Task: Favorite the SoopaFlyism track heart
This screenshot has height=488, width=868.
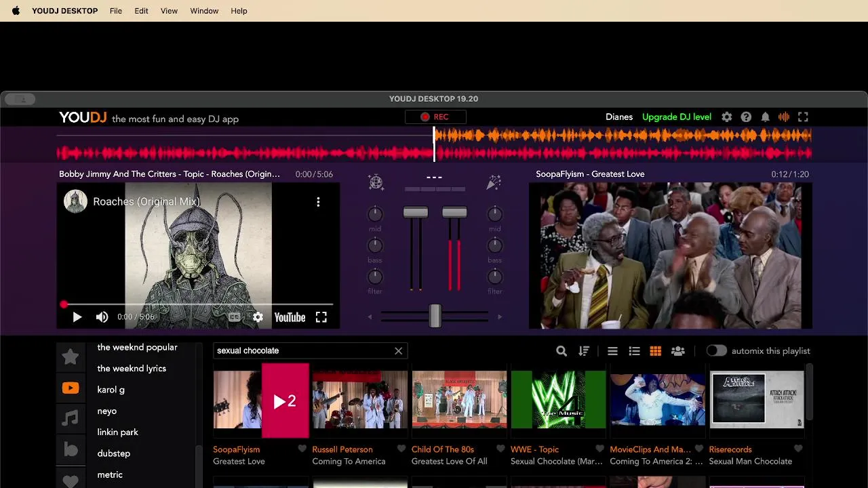Action: (x=302, y=449)
